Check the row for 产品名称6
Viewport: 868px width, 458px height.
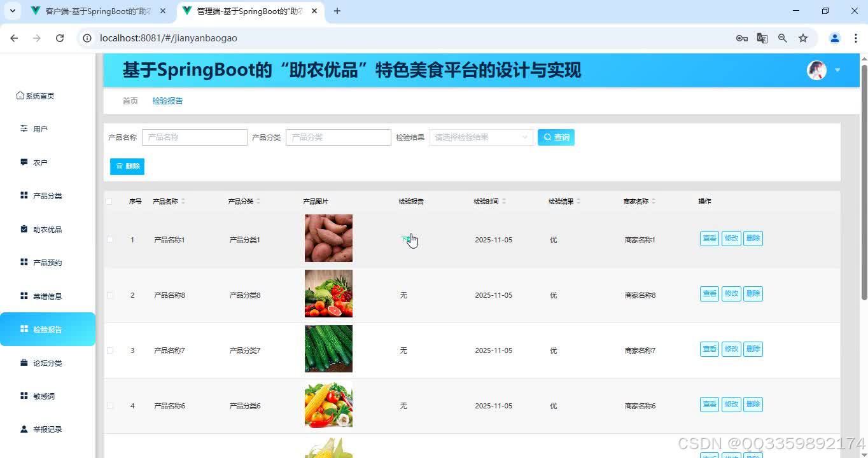click(x=110, y=406)
